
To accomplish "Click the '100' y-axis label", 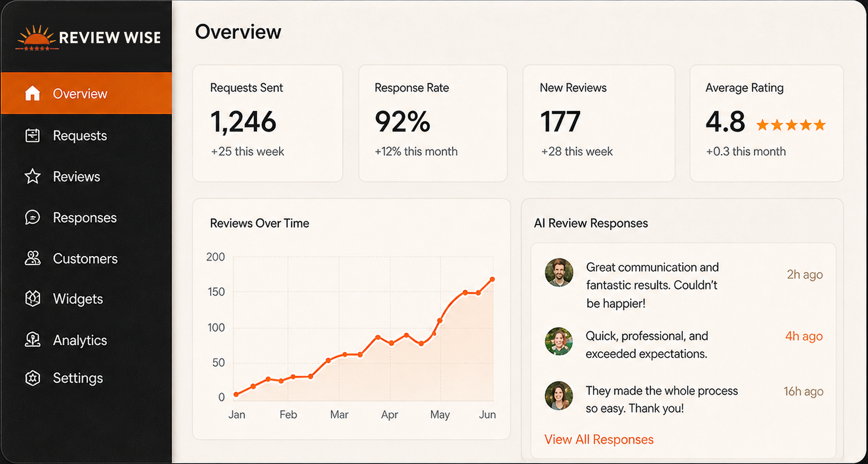I will 216,327.
